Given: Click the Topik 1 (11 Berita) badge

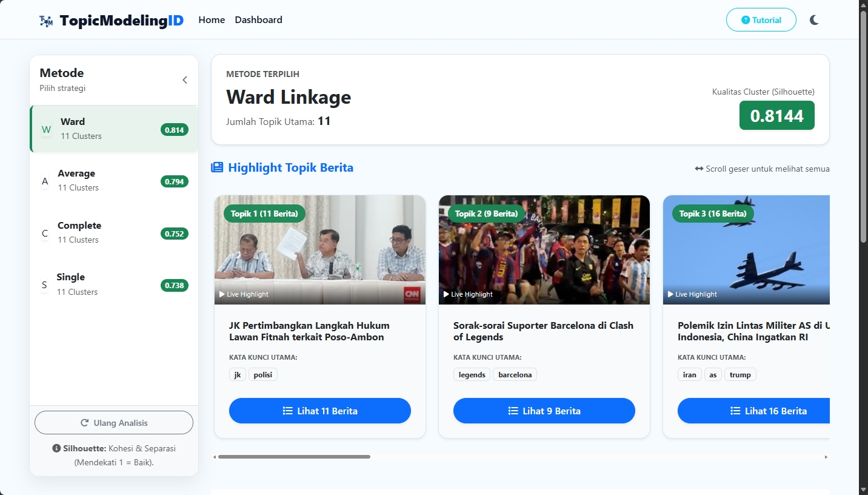Looking at the screenshot, I should [264, 214].
